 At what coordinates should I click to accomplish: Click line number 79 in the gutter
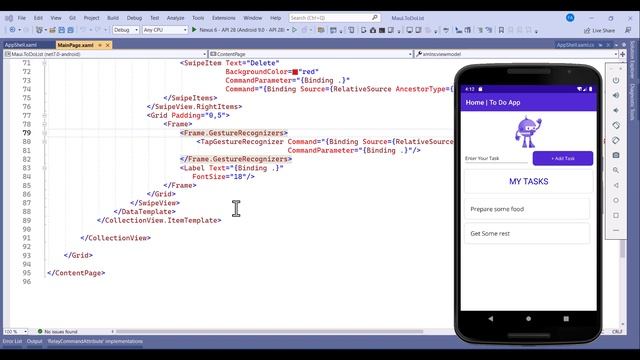coord(27,133)
